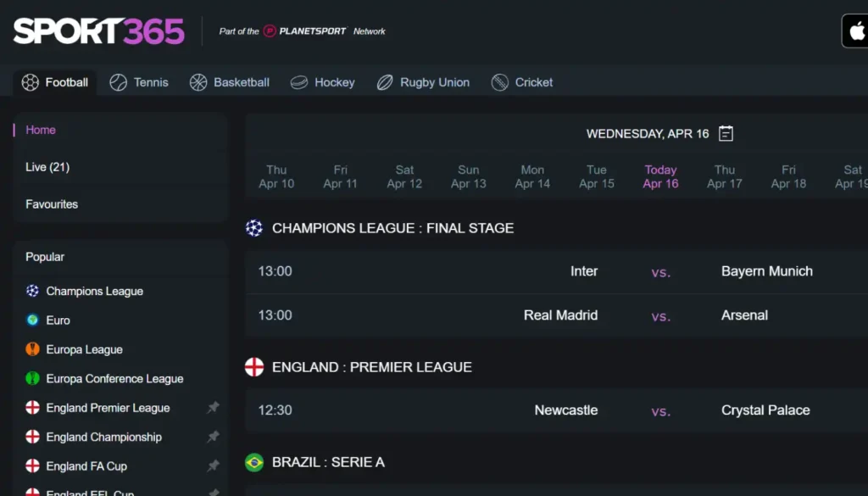Open the Live (21) matches list
This screenshot has width=868, height=496.
click(x=47, y=167)
